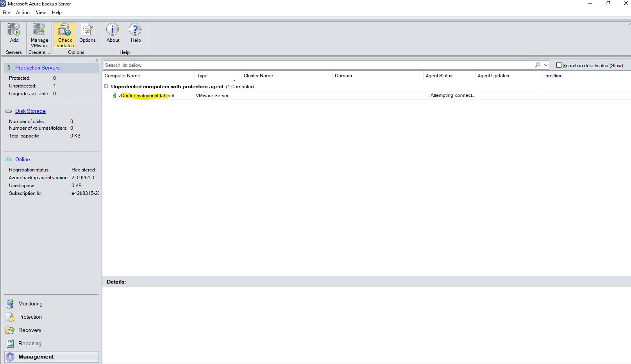Click the Help question mark icon
Viewport: 631px width, 364px height.
coord(135,30)
